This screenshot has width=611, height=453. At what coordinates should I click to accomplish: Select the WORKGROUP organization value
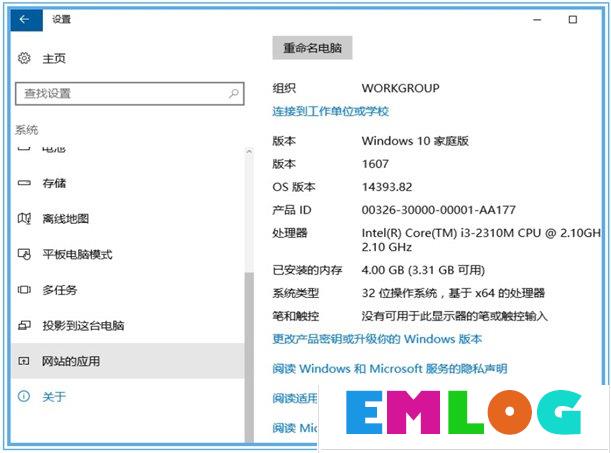click(400, 88)
